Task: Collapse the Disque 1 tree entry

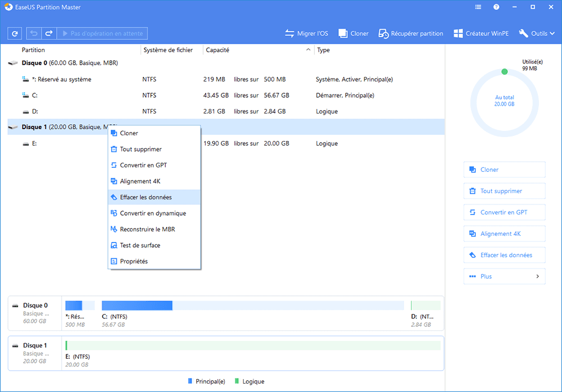Action: [x=12, y=127]
